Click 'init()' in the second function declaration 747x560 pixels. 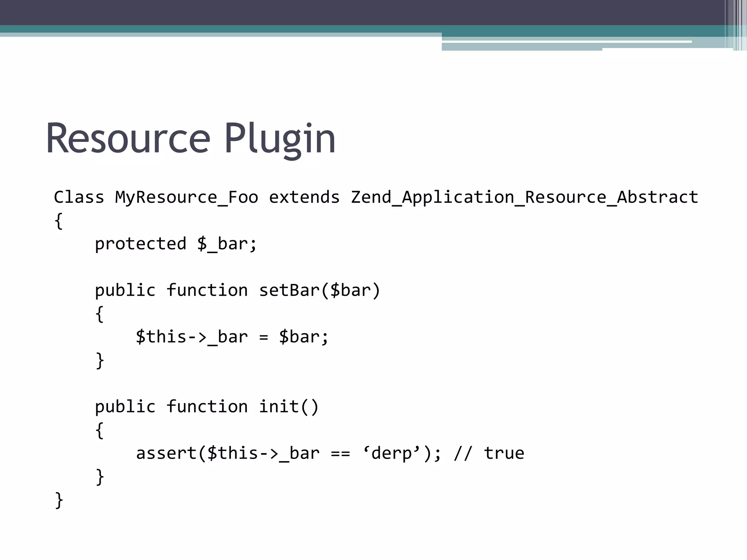tap(289, 407)
